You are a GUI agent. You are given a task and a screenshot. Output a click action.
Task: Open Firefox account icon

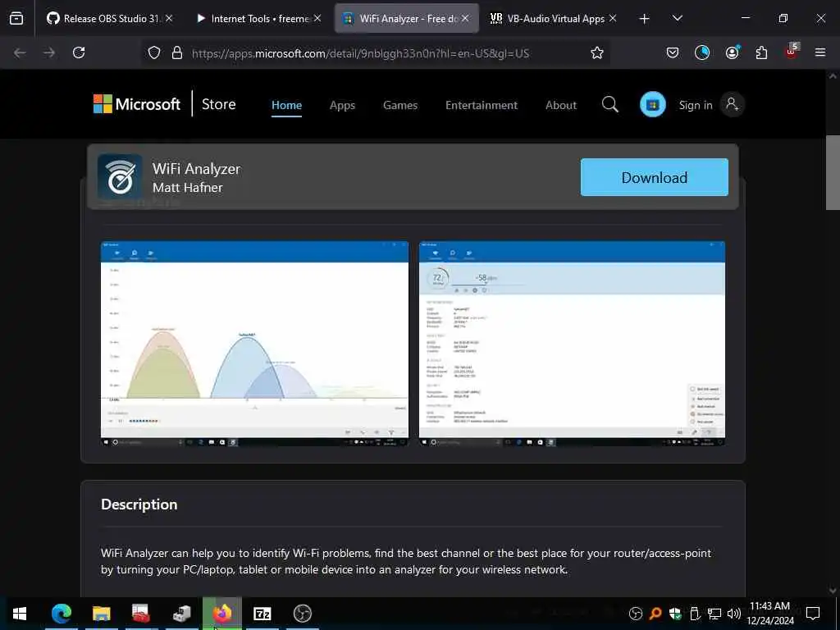(732, 52)
